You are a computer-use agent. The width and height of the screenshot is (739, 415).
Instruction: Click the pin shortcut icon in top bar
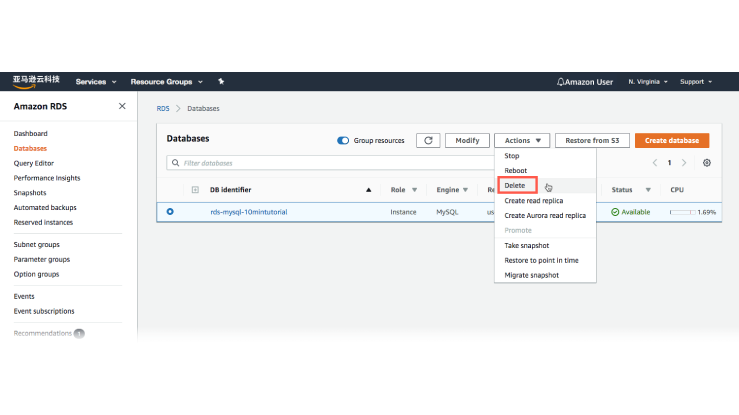pyautogui.click(x=221, y=81)
